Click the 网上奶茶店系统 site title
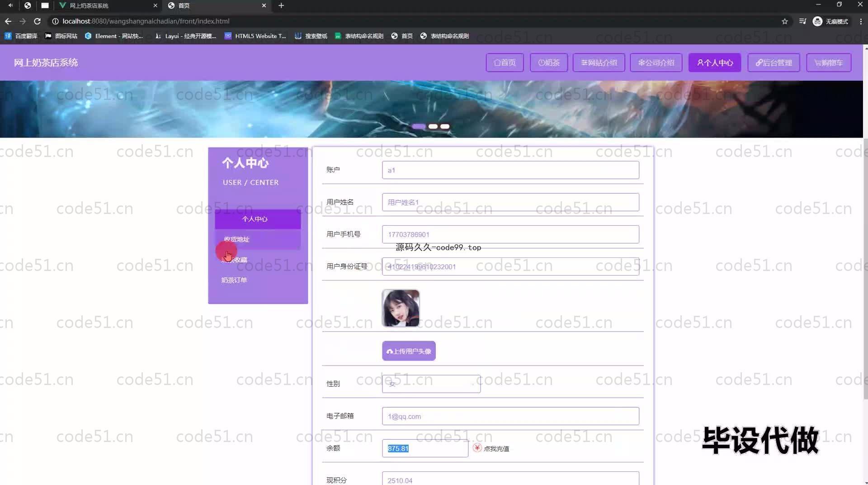 pyautogui.click(x=46, y=63)
